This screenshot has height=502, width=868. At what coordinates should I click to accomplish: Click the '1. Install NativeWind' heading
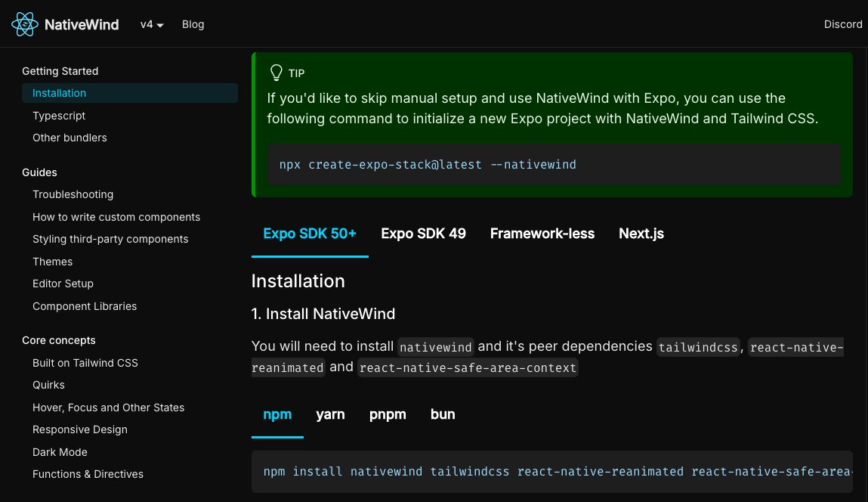[323, 315]
